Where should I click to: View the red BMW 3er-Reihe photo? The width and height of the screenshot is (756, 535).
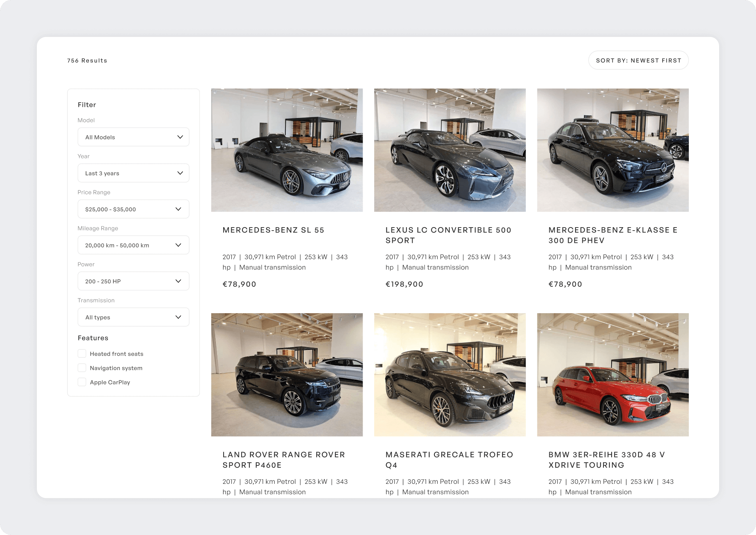(x=612, y=375)
